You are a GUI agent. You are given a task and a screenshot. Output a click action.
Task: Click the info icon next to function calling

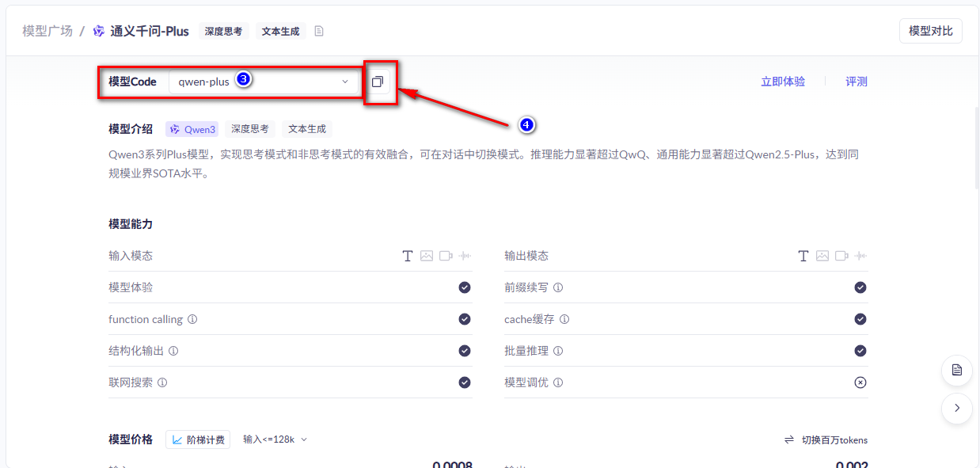(x=192, y=319)
